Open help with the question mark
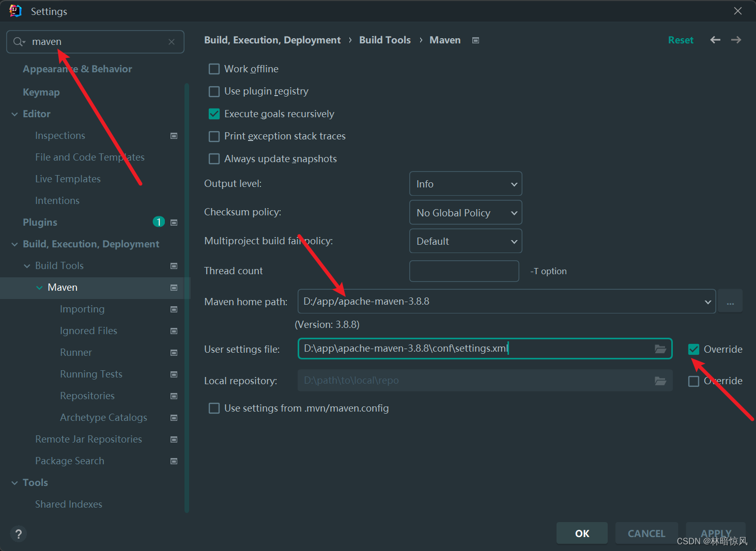This screenshot has width=756, height=551. [x=19, y=534]
